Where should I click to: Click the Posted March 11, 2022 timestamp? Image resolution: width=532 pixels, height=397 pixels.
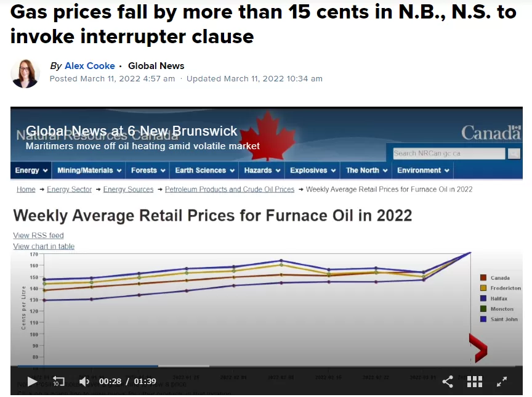[x=112, y=78]
